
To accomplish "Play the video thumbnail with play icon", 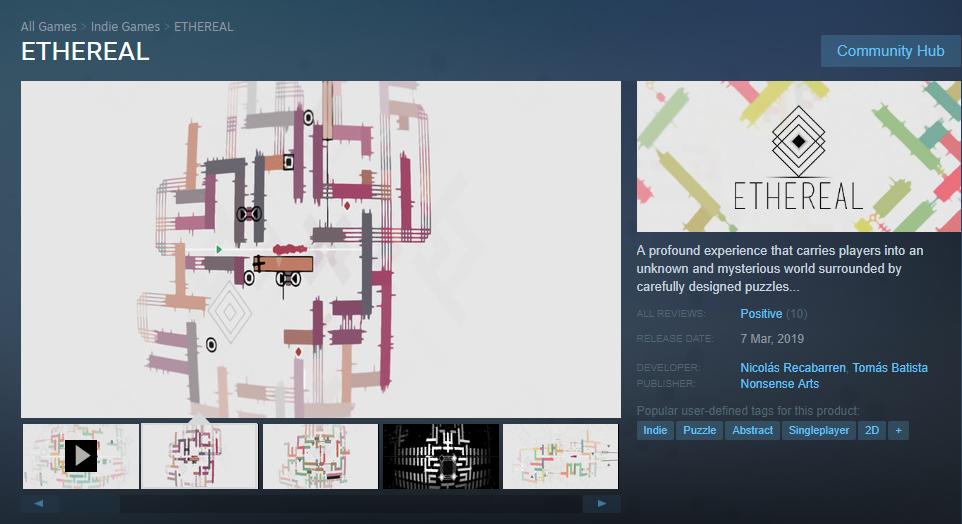I will click(81, 456).
